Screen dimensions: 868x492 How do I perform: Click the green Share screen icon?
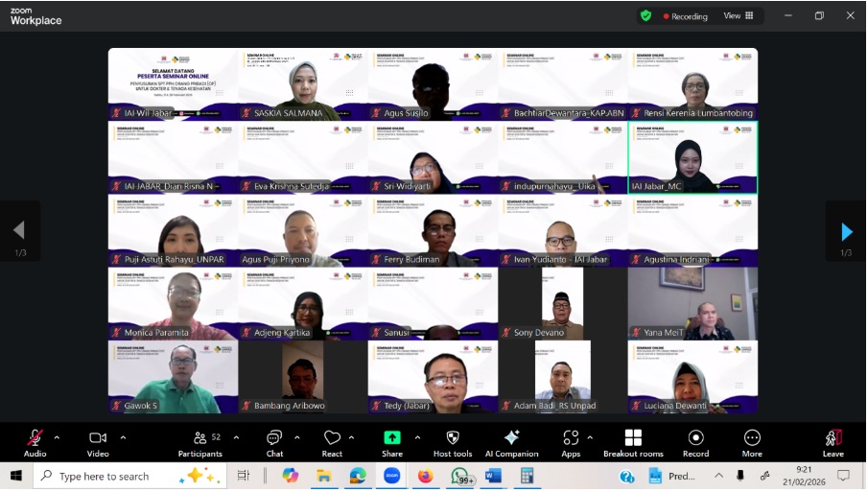pyautogui.click(x=391, y=438)
